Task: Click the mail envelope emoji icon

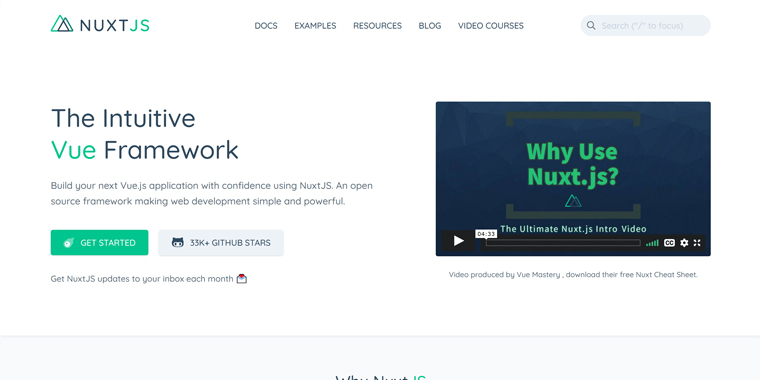Action: (241, 279)
